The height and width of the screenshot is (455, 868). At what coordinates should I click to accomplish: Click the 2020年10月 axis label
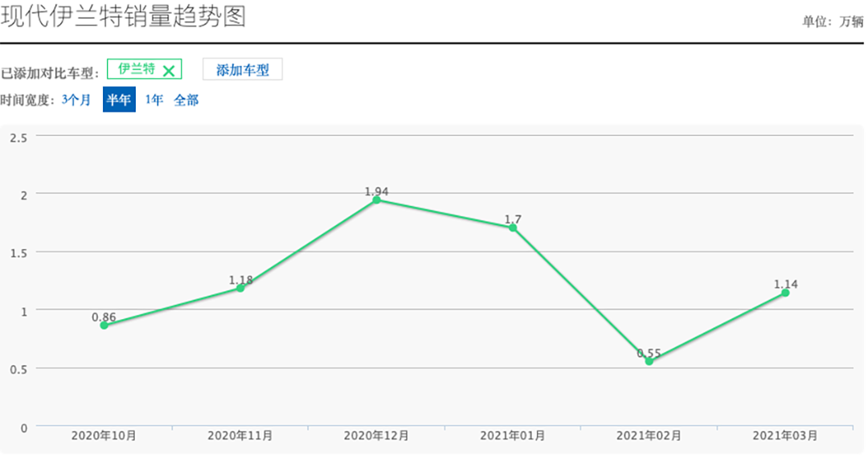104,436
